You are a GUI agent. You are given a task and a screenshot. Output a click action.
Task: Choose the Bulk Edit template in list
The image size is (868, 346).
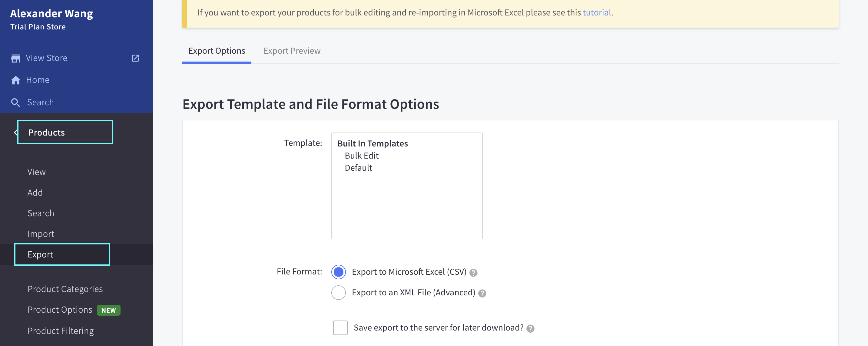click(362, 156)
